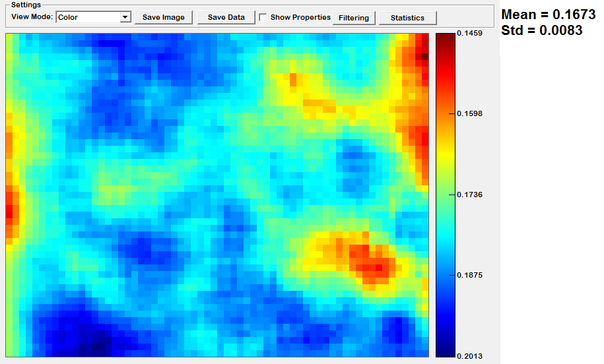
Task: Click the Save Data button
Action: click(x=226, y=18)
